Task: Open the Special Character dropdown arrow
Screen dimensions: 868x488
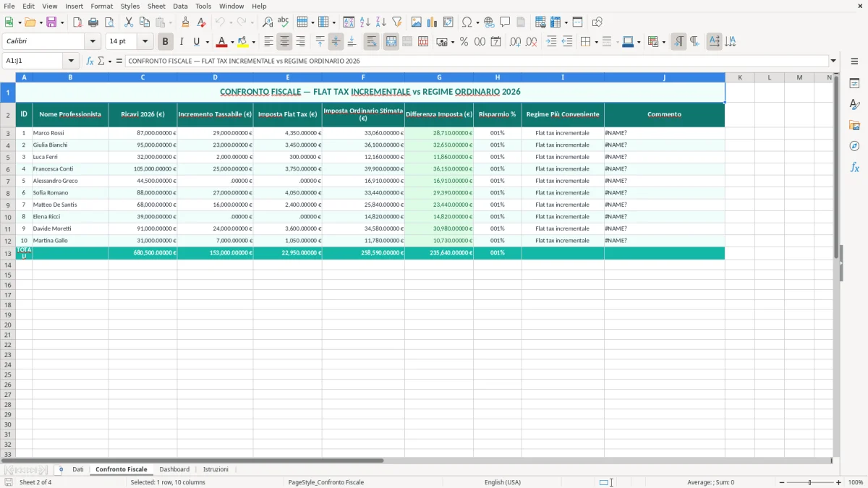Action: tap(478, 22)
